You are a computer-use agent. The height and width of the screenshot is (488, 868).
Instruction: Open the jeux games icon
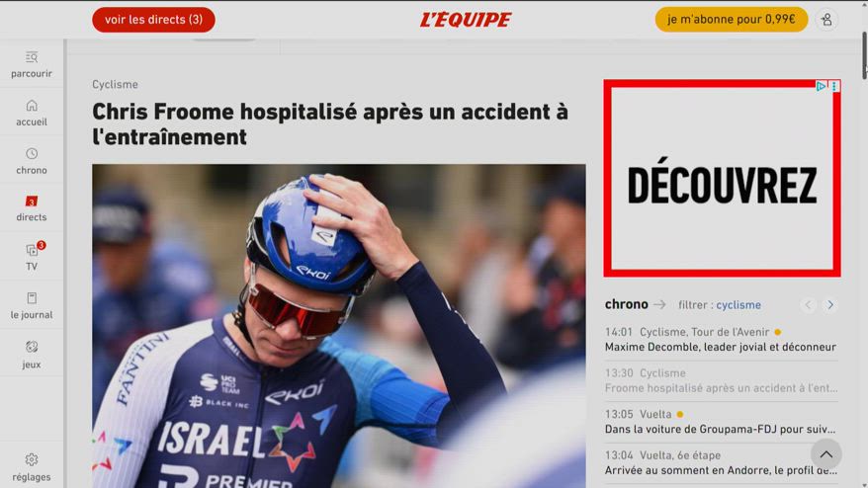[32, 347]
